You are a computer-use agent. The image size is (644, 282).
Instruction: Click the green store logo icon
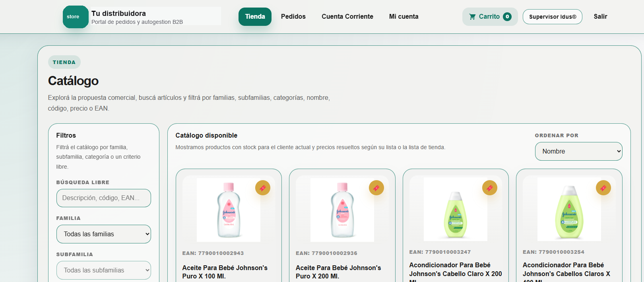tap(76, 17)
